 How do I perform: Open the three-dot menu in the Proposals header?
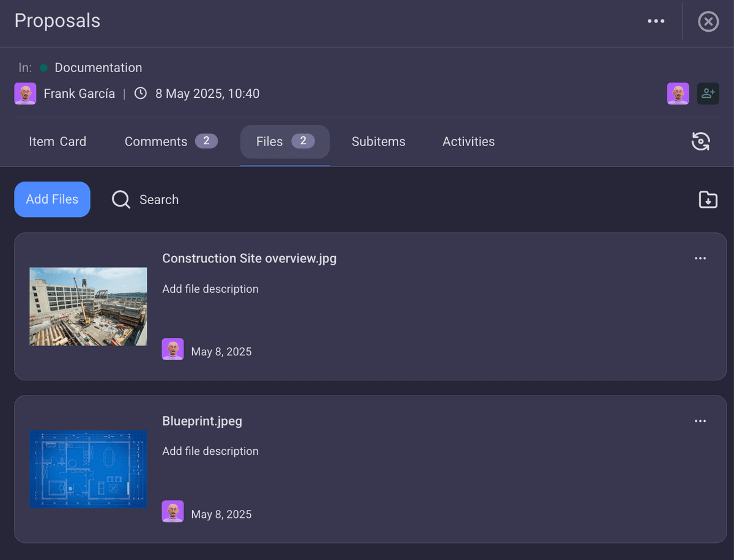656,21
